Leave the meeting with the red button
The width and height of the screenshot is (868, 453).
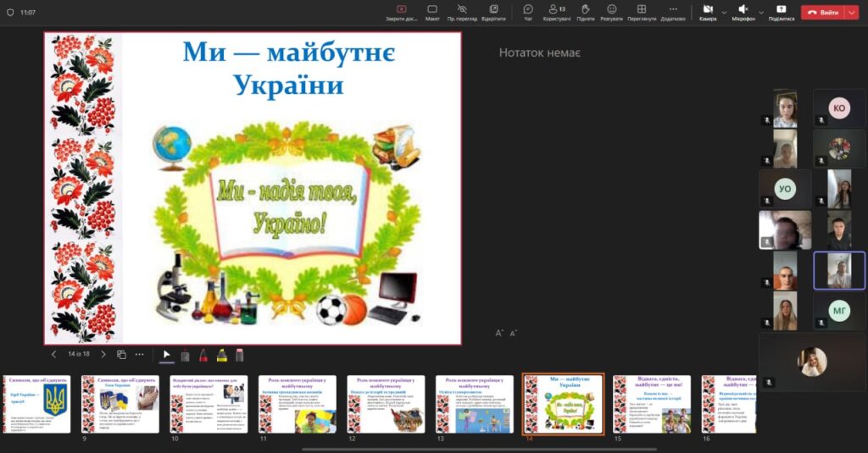(822, 13)
